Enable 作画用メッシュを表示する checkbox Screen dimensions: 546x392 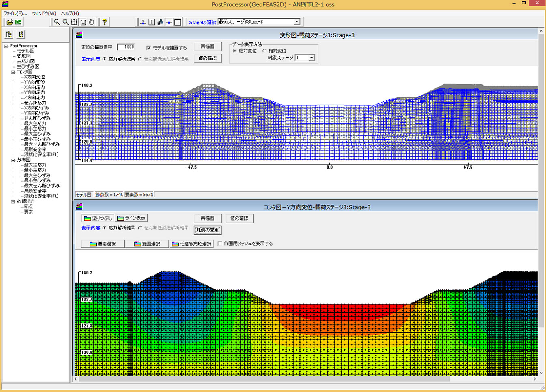tap(220, 244)
